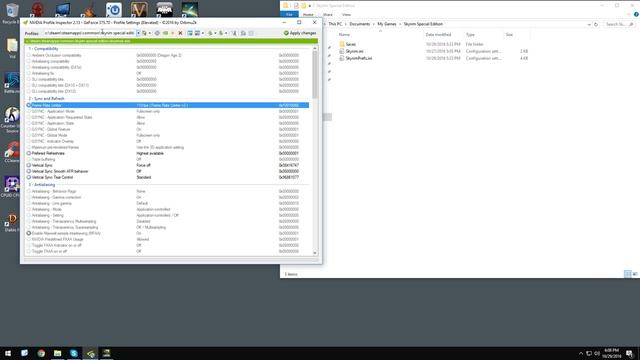Click the green NVIDIA restore defaults icon
This screenshot has height=360, width=640.
[x=165, y=33]
